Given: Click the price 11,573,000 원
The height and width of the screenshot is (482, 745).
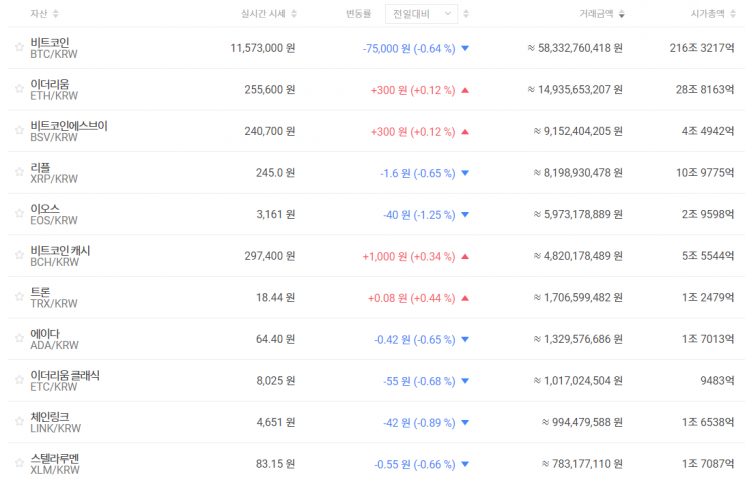Looking at the screenshot, I should 263,48.
